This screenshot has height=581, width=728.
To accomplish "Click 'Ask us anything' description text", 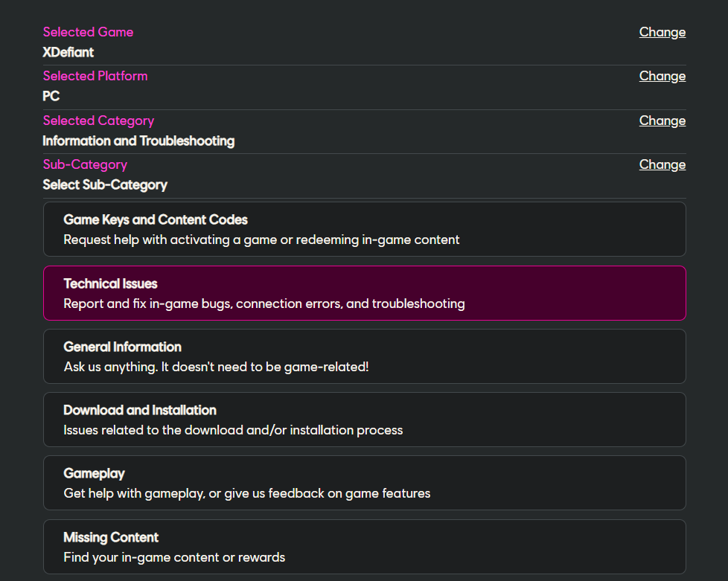I will 216,367.
